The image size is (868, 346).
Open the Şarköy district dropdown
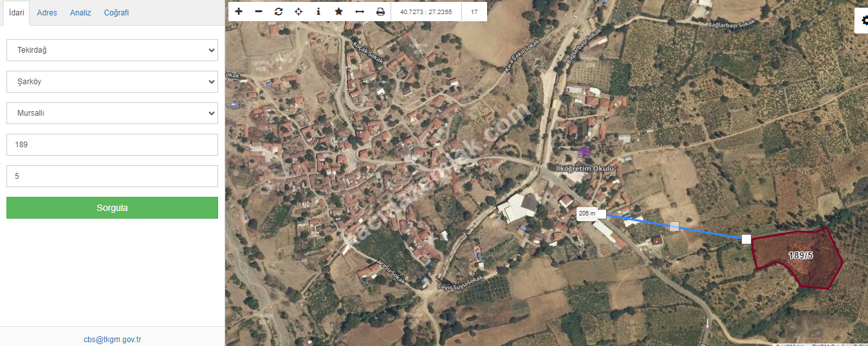click(112, 82)
